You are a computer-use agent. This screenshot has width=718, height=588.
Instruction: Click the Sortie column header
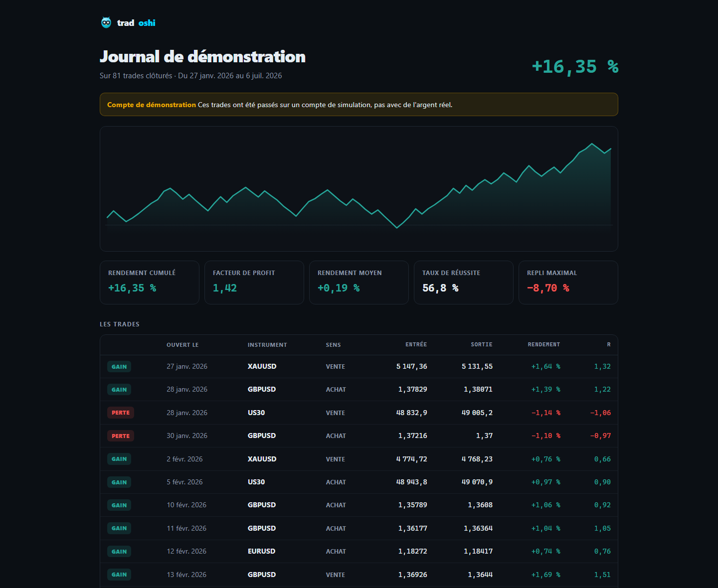point(482,344)
